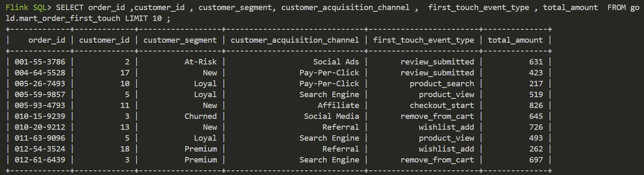Select the Social Media channel value

(331, 116)
